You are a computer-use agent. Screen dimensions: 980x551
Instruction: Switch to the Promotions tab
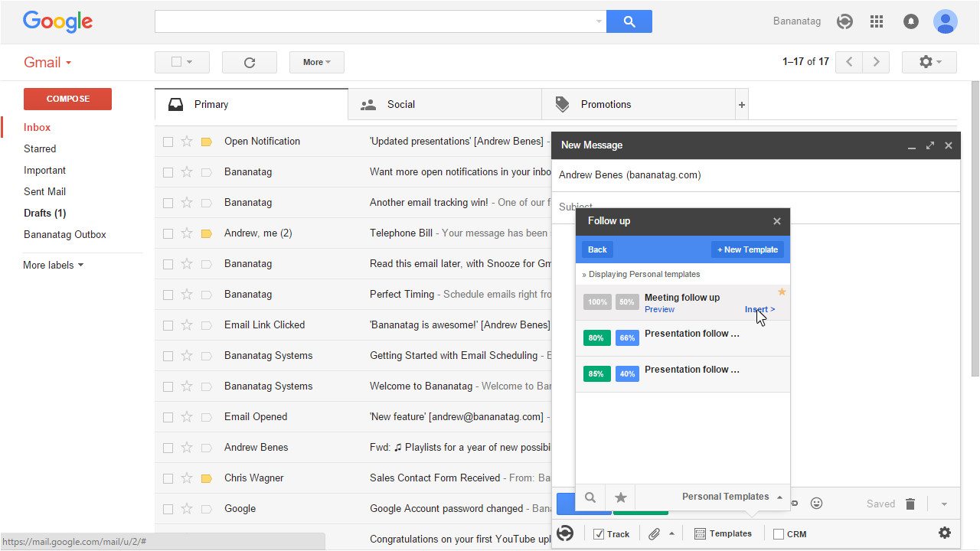(x=639, y=104)
